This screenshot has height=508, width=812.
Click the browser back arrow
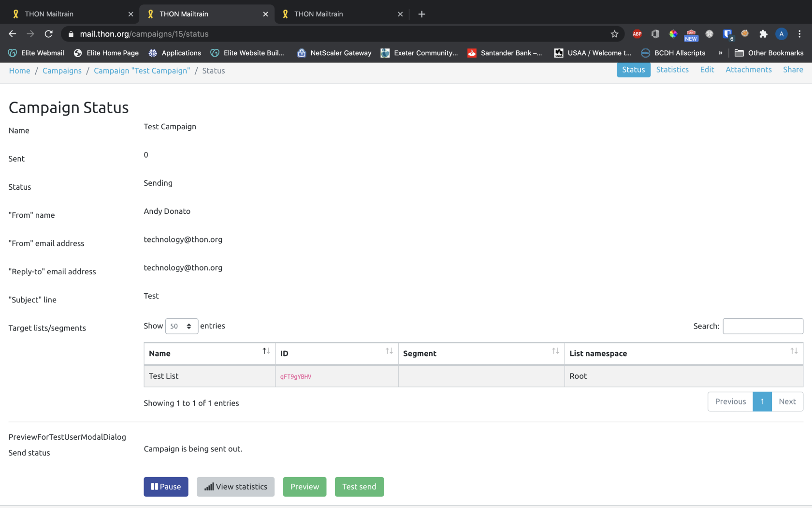click(x=13, y=34)
